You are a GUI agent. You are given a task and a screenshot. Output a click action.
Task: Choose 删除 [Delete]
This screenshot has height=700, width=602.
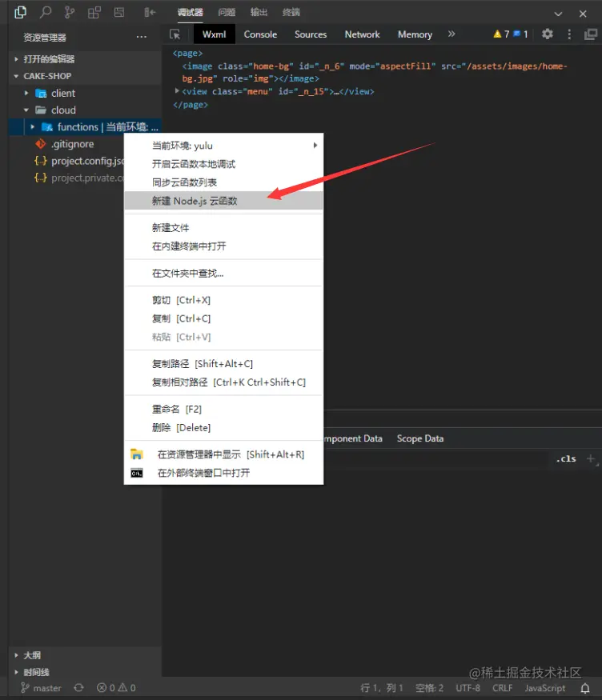click(223, 427)
